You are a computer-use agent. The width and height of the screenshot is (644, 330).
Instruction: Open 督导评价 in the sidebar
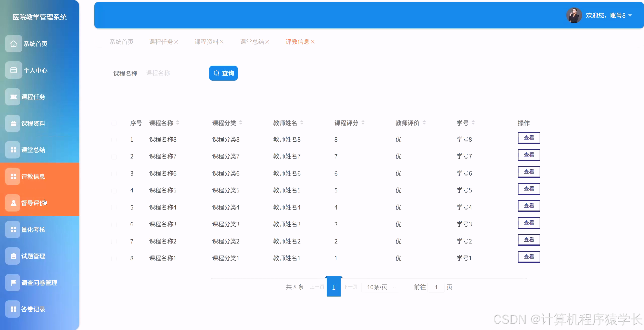39,203
